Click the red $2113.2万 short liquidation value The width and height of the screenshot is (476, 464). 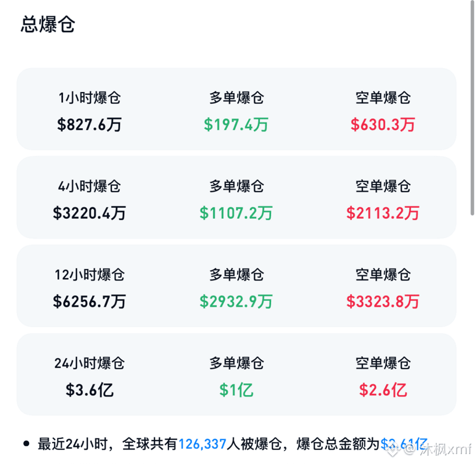[x=382, y=213]
